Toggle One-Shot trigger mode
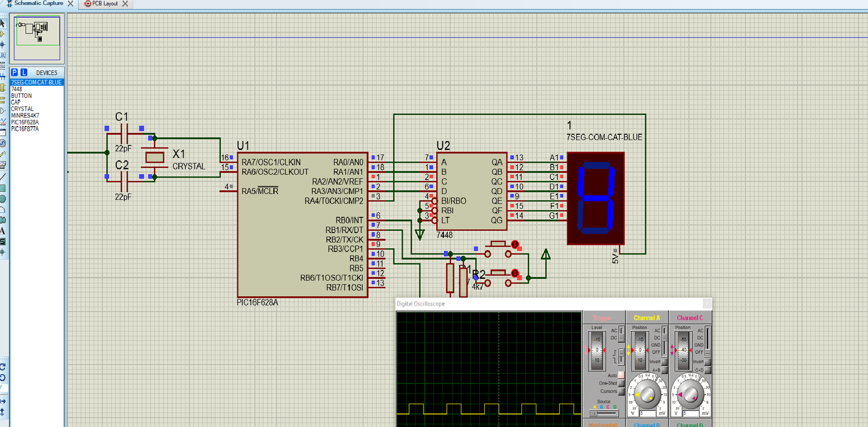Viewport: 868px width, 427px height. pos(621,383)
